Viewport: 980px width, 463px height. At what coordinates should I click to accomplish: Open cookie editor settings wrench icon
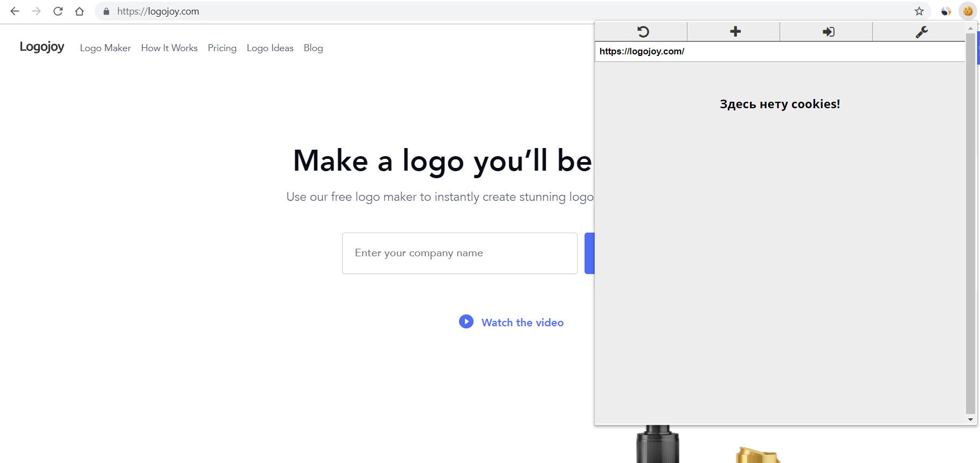pos(921,32)
